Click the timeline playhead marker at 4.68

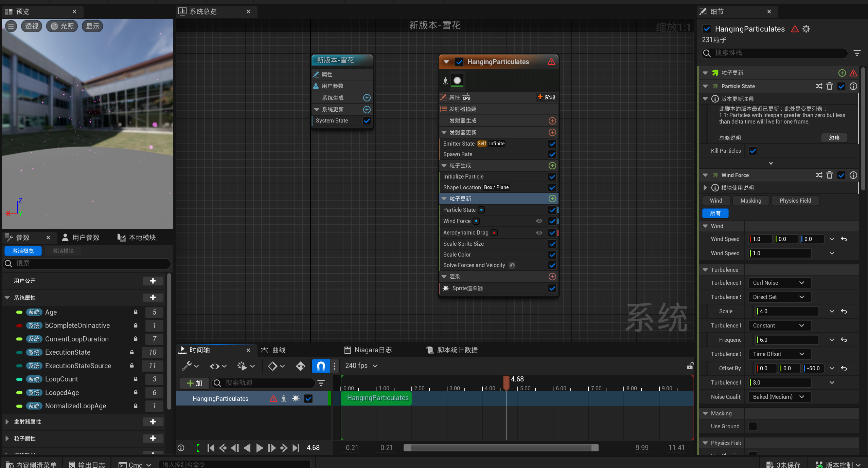(x=506, y=382)
